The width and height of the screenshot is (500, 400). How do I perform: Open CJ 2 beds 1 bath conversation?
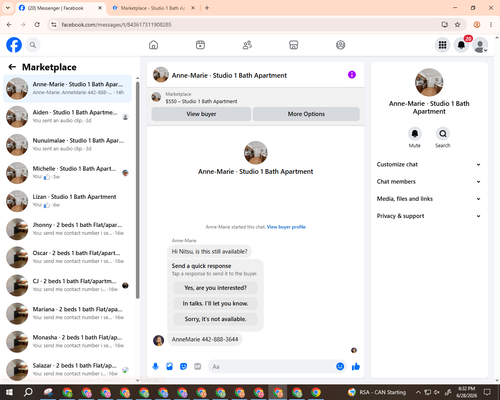[67, 285]
